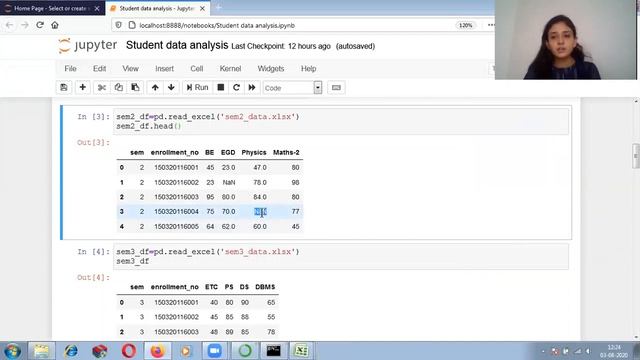Click the presenter webcam thumbnail
640x360 pixels.
566,40
